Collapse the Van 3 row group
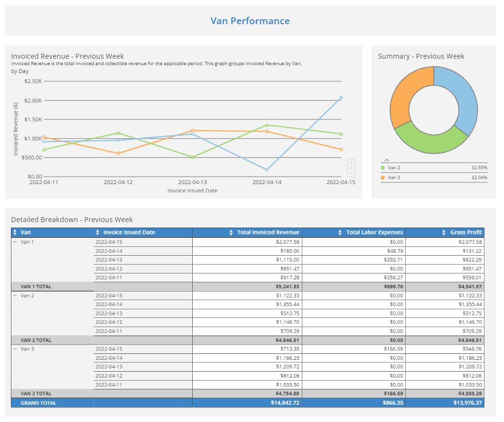The height and width of the screenshot is (422, 504). [x=15, y=349]
